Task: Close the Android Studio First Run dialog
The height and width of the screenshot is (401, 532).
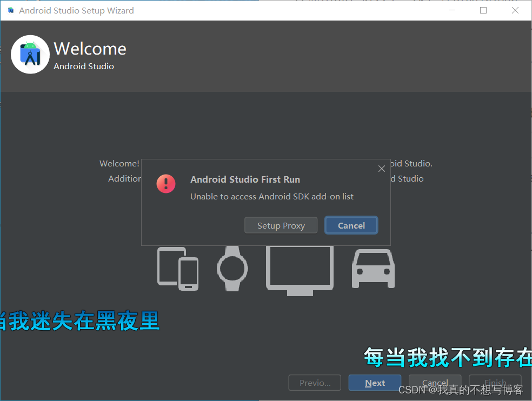Action: tap(381, 169)
